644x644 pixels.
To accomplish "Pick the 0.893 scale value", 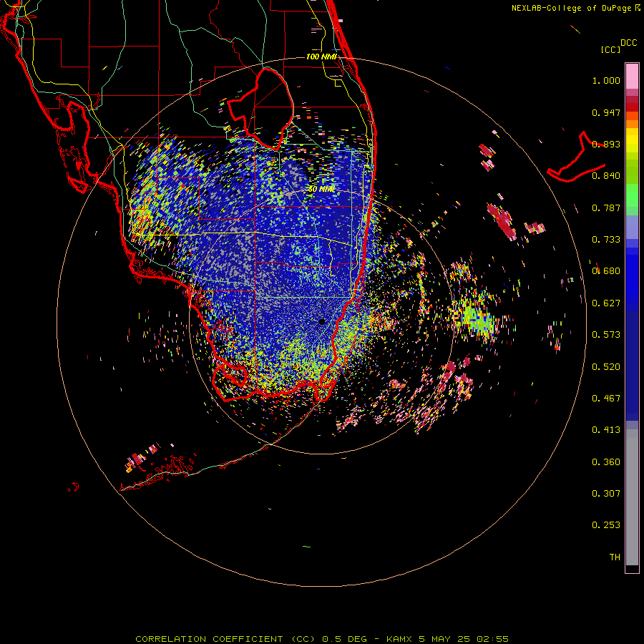I will pyautogui.click(x=606, y=144).
